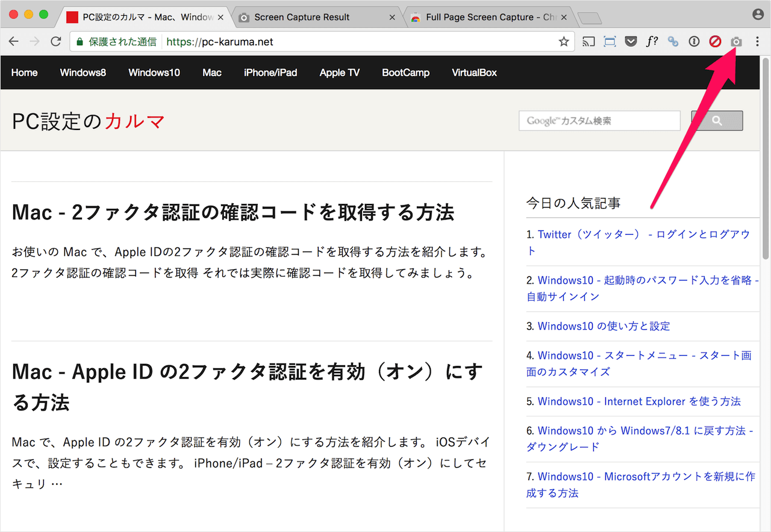Viewport: 771px width, 532px height.
Task: Click the page vertical scrollbar thumb
Action: coord(766,159)
